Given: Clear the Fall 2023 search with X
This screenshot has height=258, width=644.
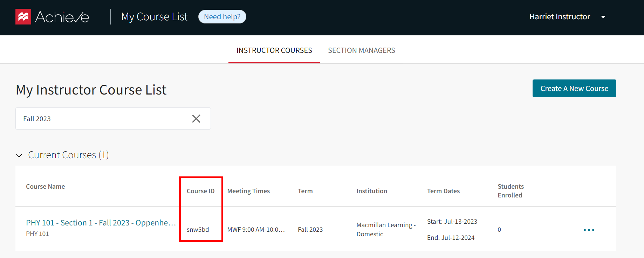Looking at the screenshot, I should click(196, 119).
